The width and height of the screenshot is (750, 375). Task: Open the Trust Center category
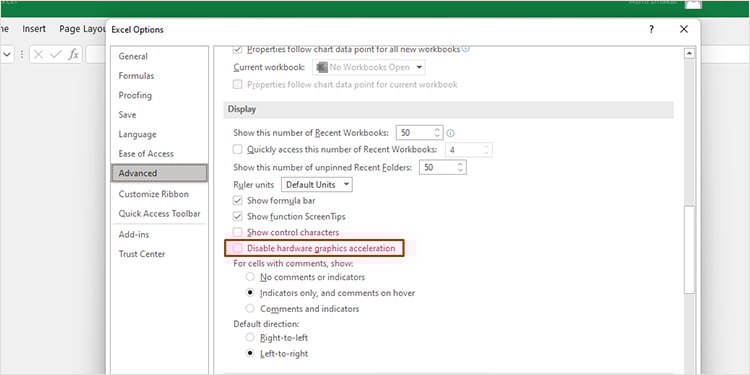pos(159,254)
